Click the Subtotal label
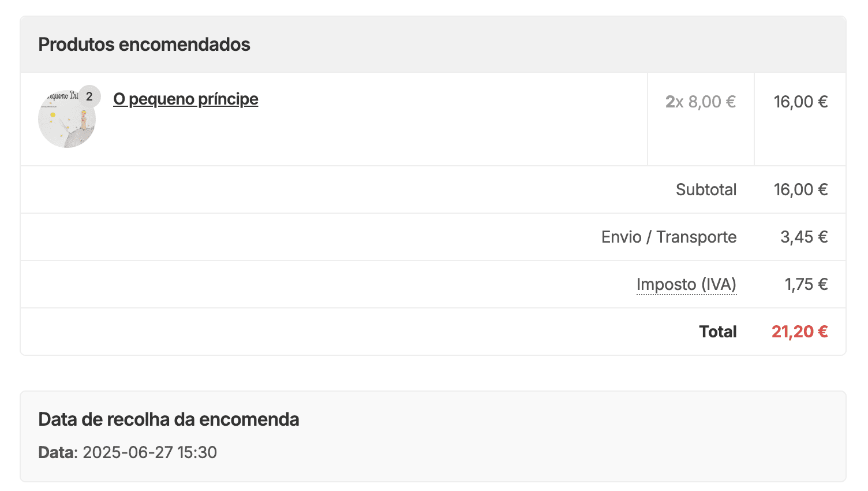Image resolution: width=868 pixels, height=491 pixels. pyautogui.click(x=706, y=189)
